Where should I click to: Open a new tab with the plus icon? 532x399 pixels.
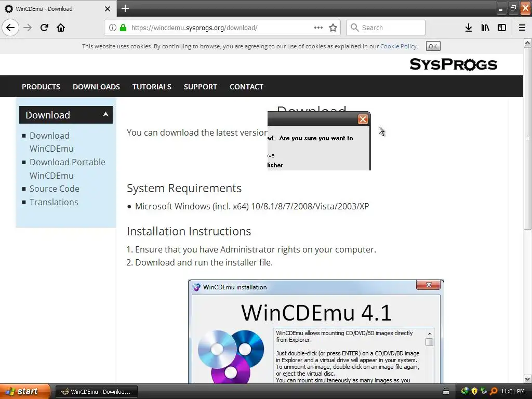125,8
